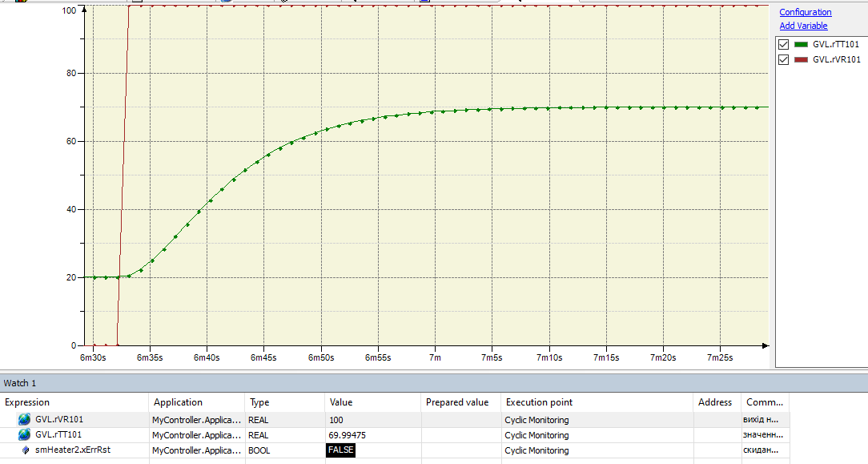Toggle the GVL.rVR101 trace checkbox

pos(784,60)
